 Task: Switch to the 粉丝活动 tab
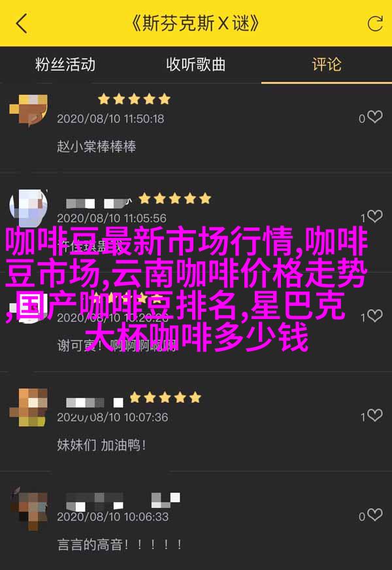coord(65,64)
